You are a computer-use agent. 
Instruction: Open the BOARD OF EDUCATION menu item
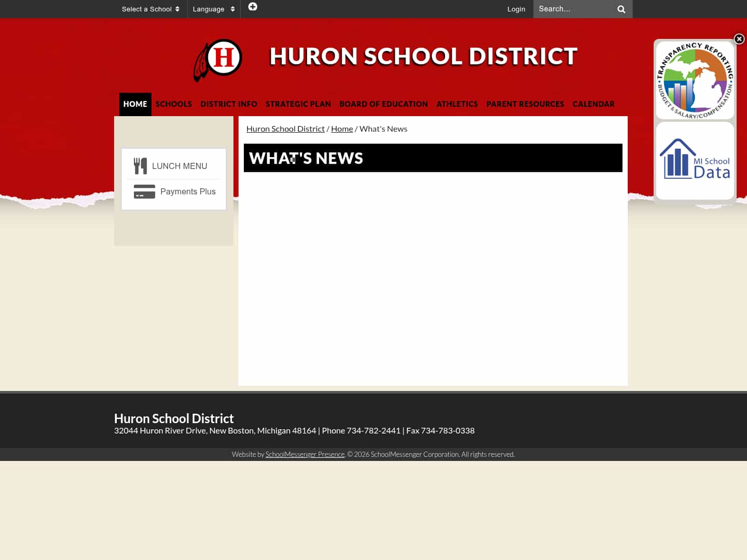click(383, 104)
